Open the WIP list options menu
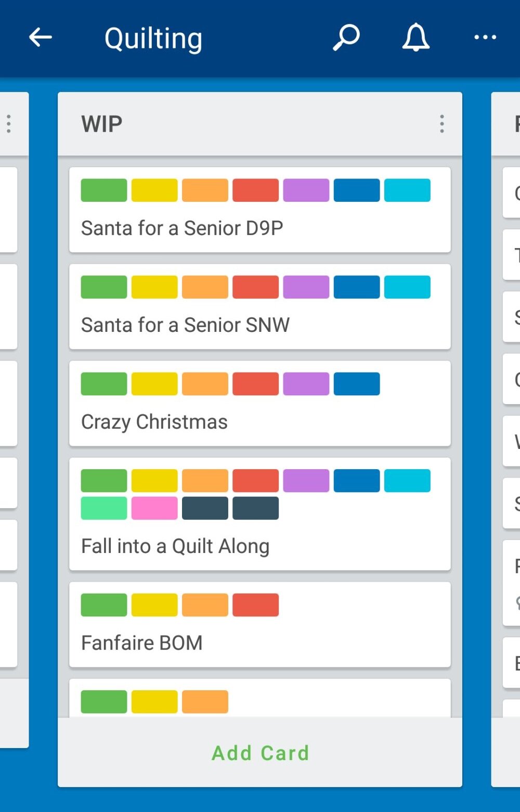 tap(441, 124)
